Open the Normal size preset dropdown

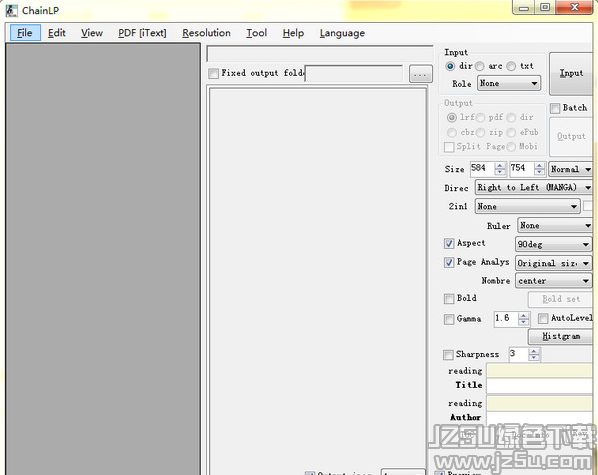(x=570, y=169)
